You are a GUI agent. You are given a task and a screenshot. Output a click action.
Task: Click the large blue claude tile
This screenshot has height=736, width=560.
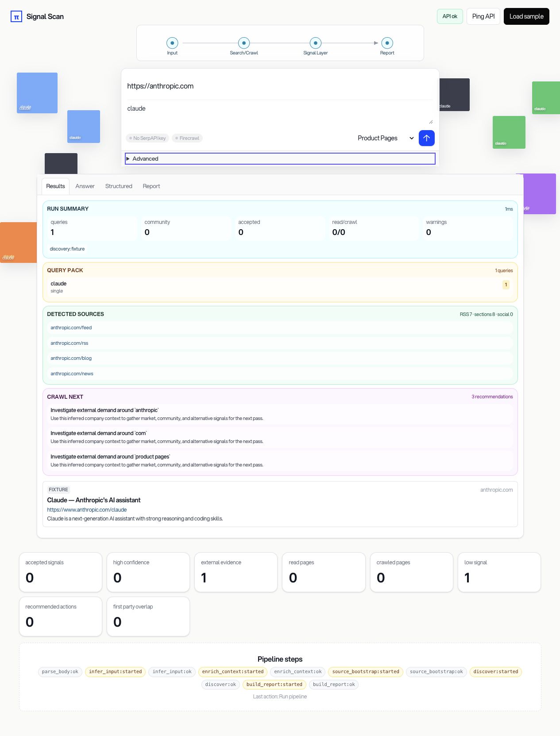click(37, 93)
